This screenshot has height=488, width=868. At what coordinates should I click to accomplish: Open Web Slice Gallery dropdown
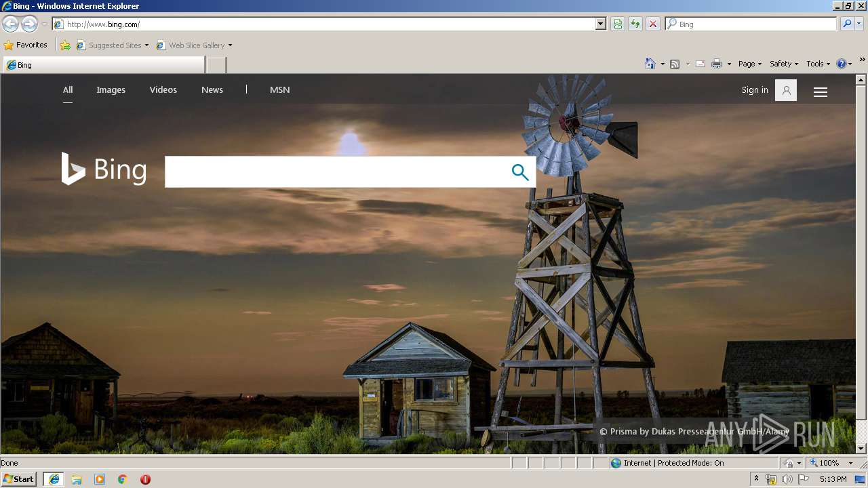click(194, 45)
